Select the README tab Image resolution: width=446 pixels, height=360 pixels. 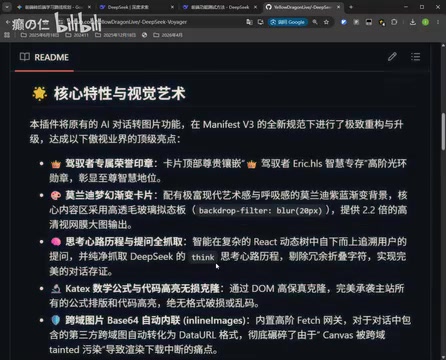coord(44,57)
